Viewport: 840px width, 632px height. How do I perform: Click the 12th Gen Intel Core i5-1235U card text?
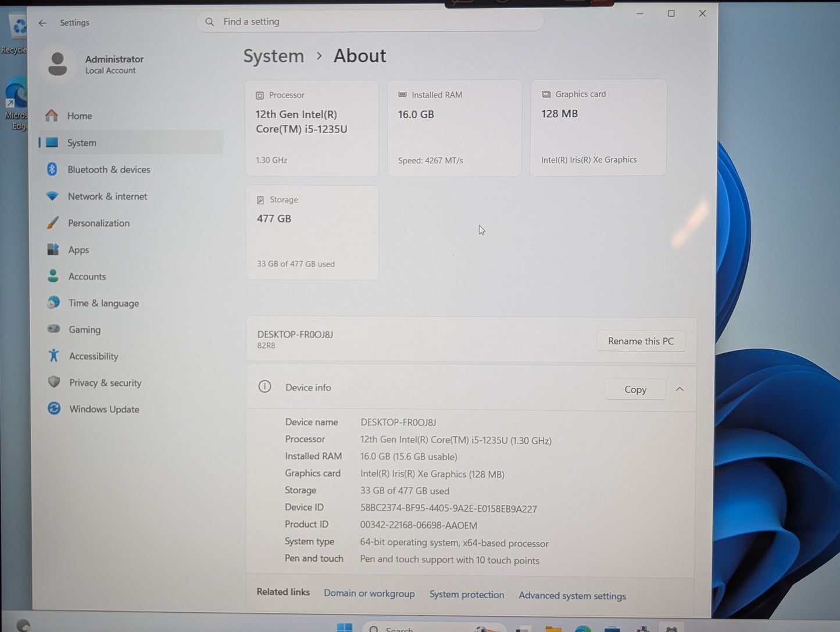301,121
